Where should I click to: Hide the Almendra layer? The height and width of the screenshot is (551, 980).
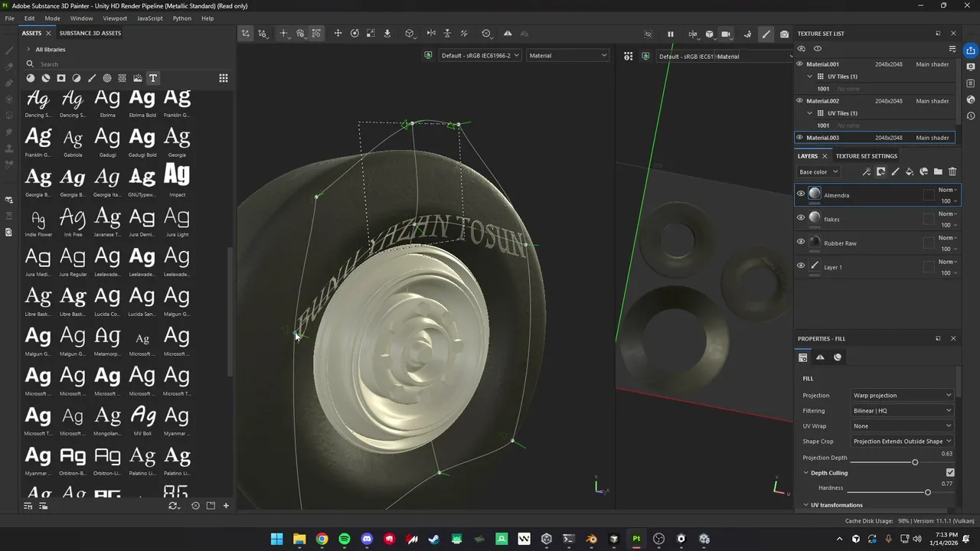coord(801,194)
